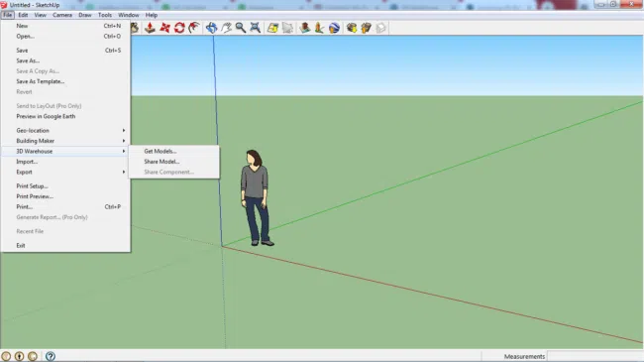Click the Preview in Google Earth icon

[x=334, y=28]
